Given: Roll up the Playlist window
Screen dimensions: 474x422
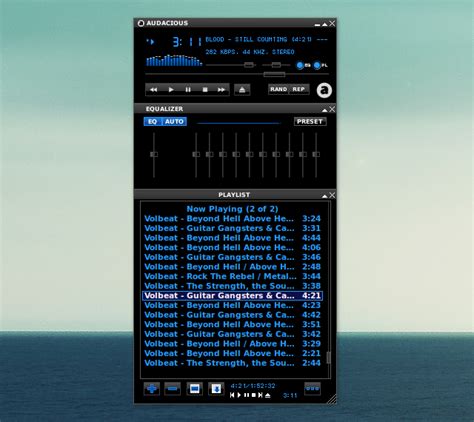Looking at the screenshot, I should pyautogui.click(x=325, y=196).
